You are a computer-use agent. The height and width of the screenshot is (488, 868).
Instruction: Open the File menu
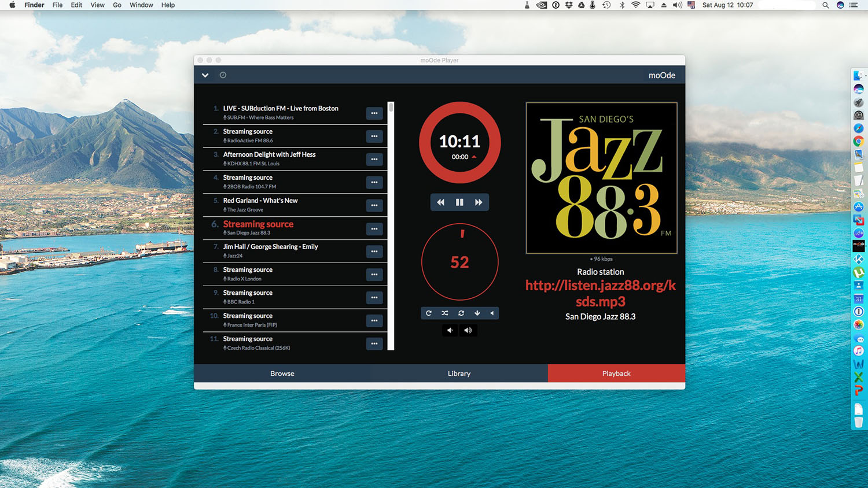57,5
